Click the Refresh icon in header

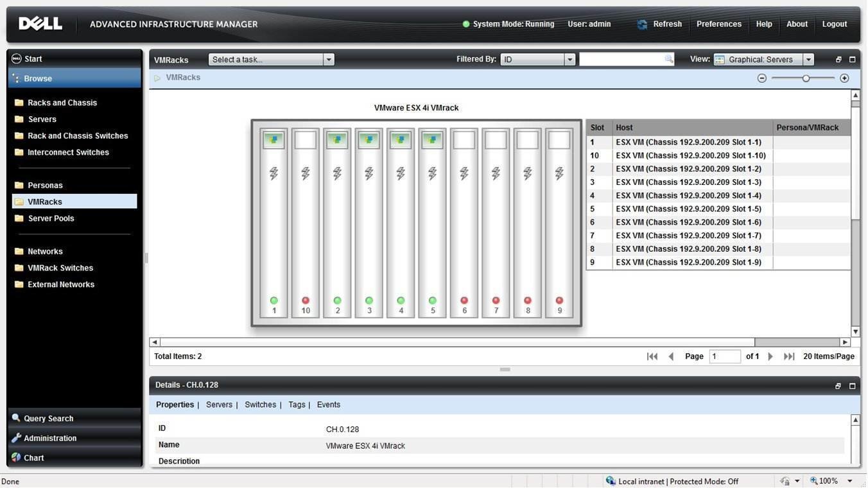(x=642, y=24)
